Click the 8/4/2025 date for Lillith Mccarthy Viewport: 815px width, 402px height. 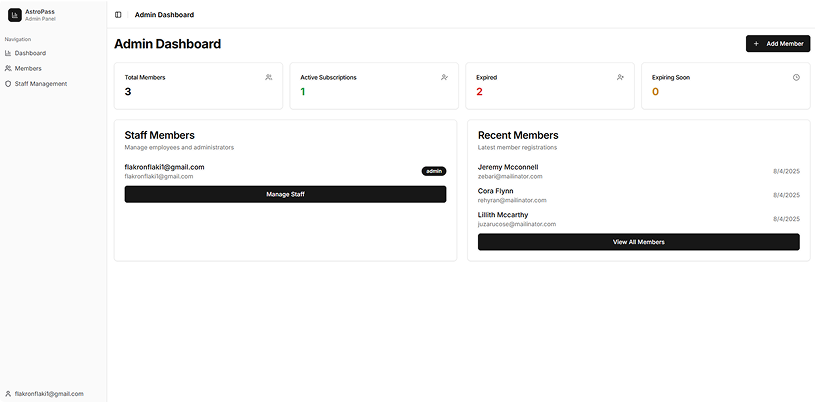point(786,219)
